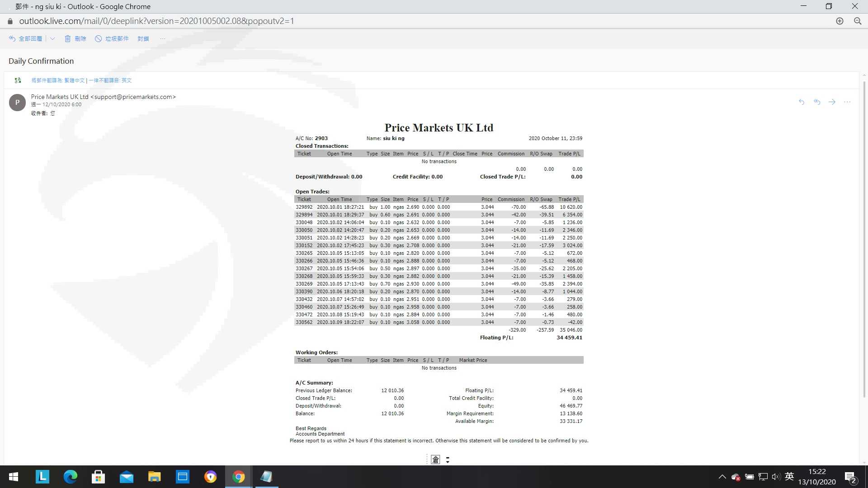Show hidden system tray icons chevron
868x488 pixels.
click(x=722, y=477)
